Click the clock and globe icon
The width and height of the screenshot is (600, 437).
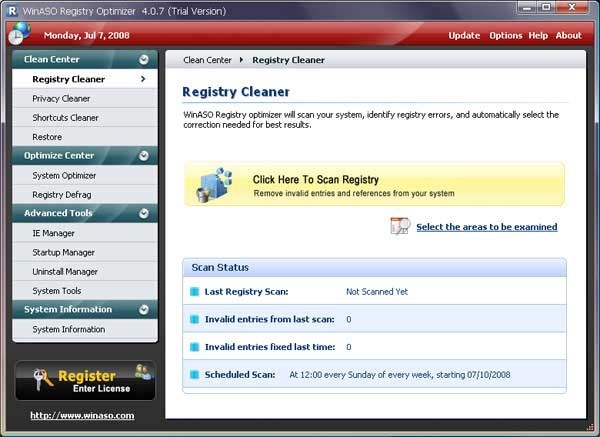[19, 33]
